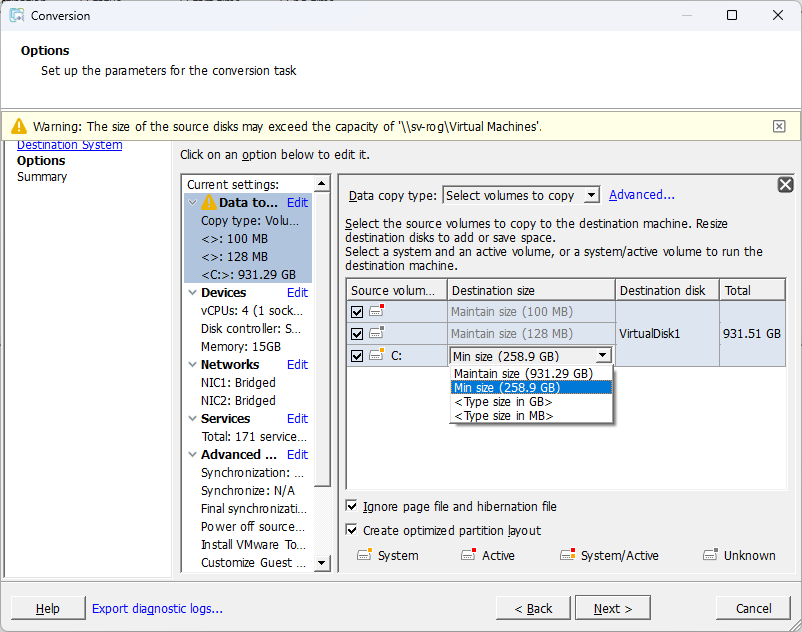Select the NIC1: Bridged setting
Viewport: 802px width, 632px height.
pyautogui.click(x=238, y=382)
